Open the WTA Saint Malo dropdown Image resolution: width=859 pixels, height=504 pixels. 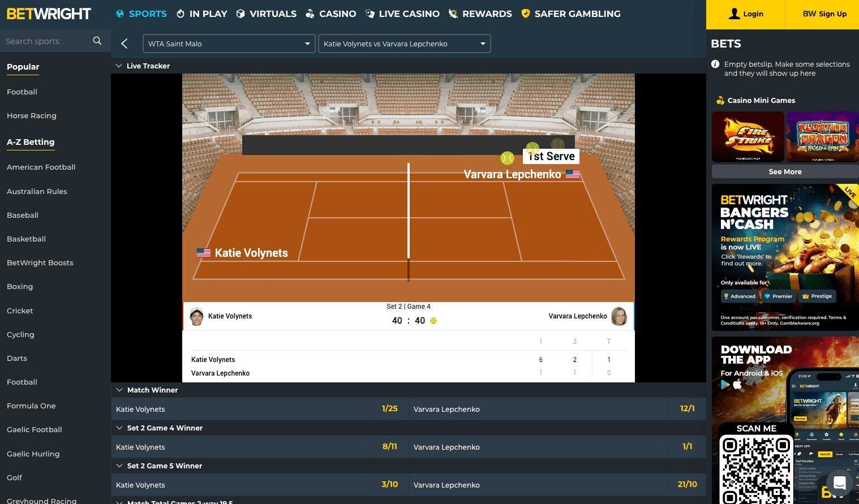pos(229,44)
